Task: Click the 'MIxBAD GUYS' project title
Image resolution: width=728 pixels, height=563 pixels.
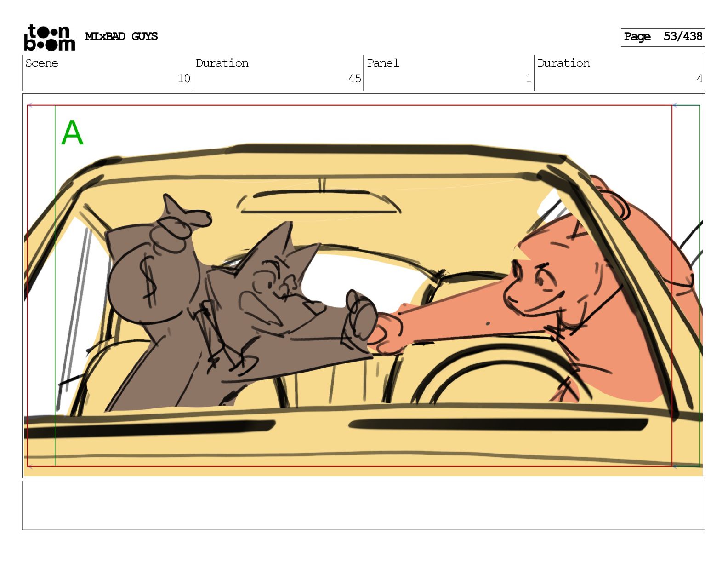Action: (x=121, y=36)
